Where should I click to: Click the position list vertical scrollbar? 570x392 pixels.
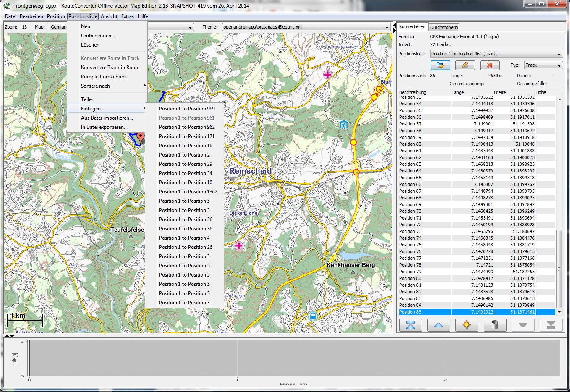coord(559,269)
